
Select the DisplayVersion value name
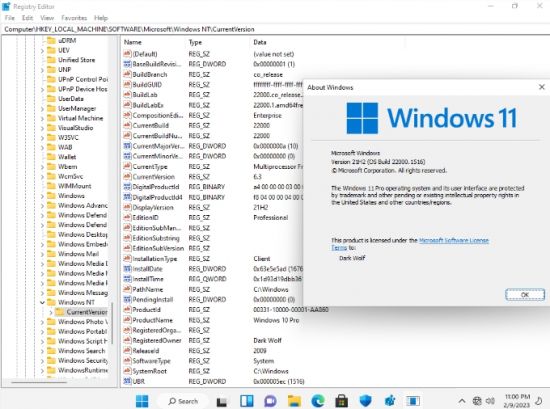point(153,207)
